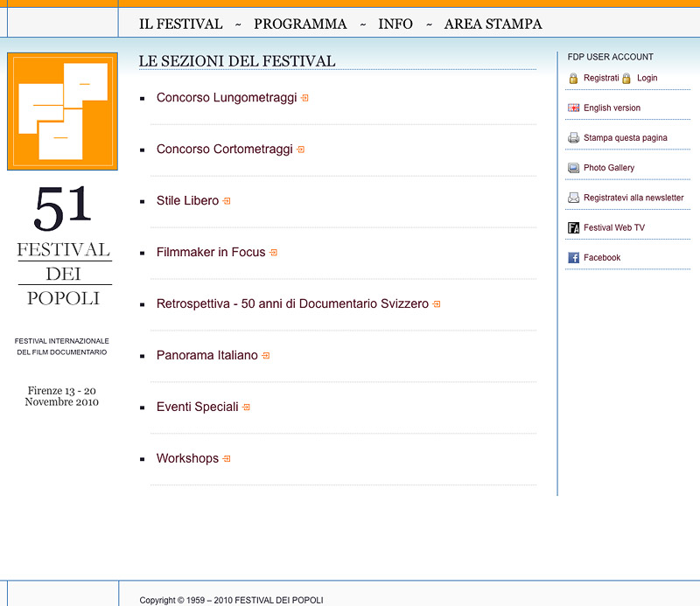The width and height of the screenshot is (700, 606).
Task: Click the Le Sezioni del Festival heading
Action: [236, 61]
